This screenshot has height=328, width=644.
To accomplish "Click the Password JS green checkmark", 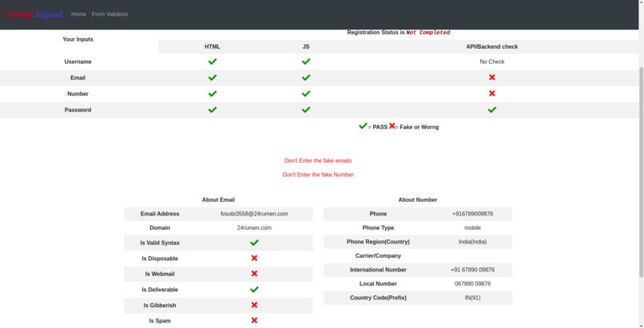I will pos(306,109).
